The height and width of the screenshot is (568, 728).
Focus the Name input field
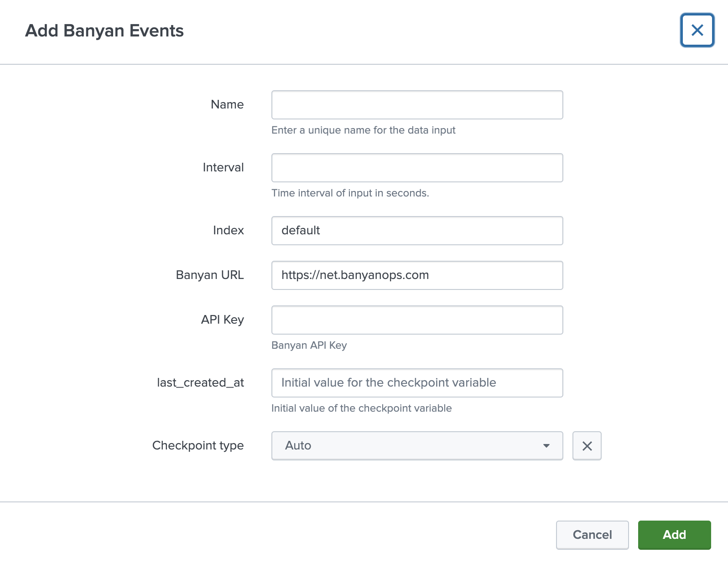417,105
